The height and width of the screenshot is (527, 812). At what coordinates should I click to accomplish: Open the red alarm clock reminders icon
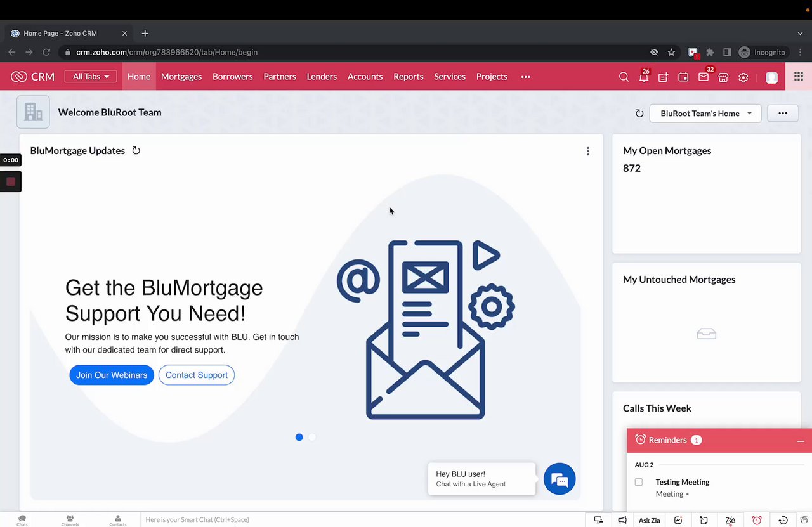[756, 520]
